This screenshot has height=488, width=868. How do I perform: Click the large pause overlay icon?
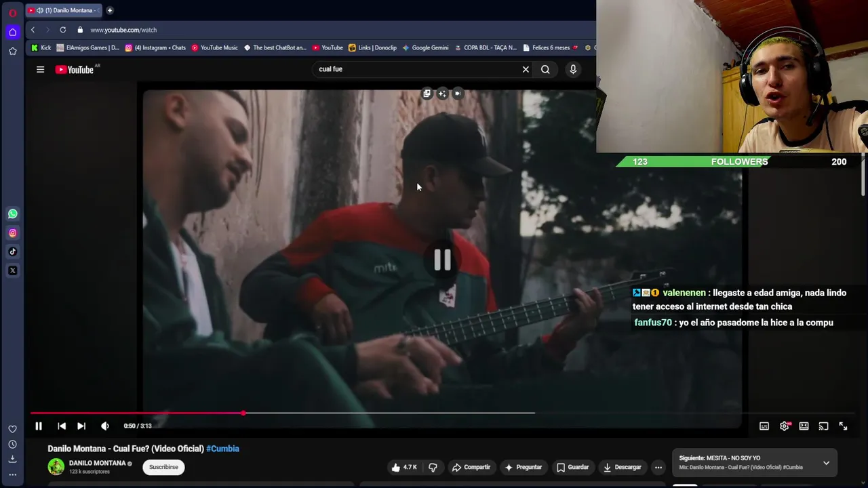pos(442,260)
